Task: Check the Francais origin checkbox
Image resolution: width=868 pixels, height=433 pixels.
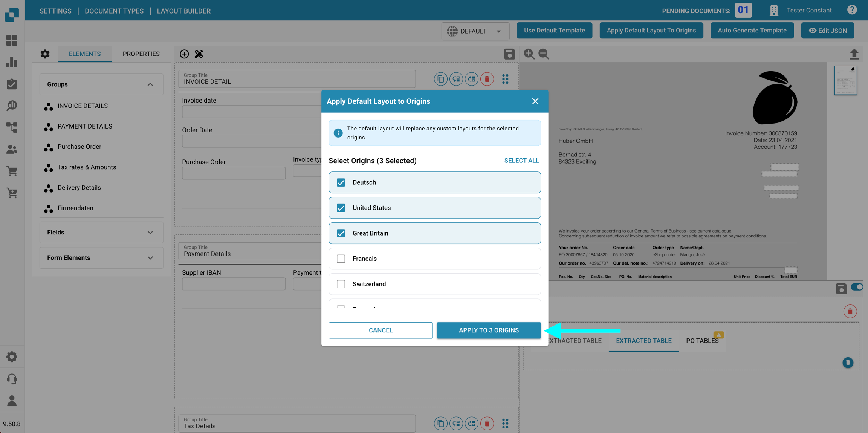Action: (341, 259)
